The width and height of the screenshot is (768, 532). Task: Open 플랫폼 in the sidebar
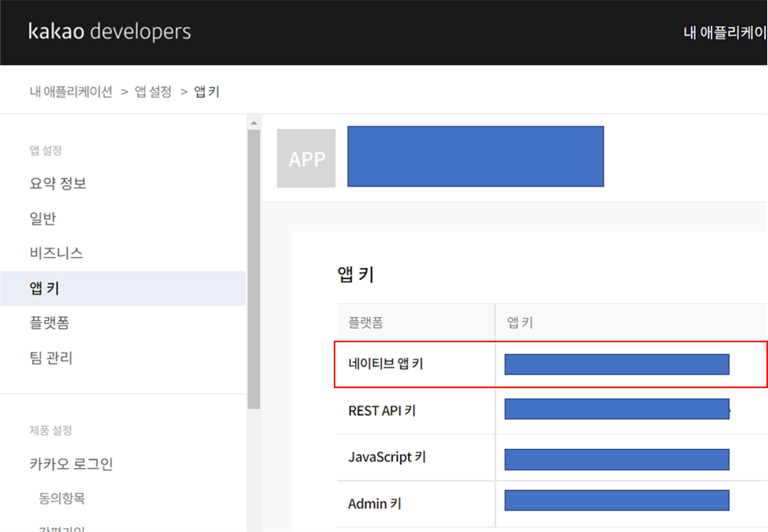[x=50, y=323]
